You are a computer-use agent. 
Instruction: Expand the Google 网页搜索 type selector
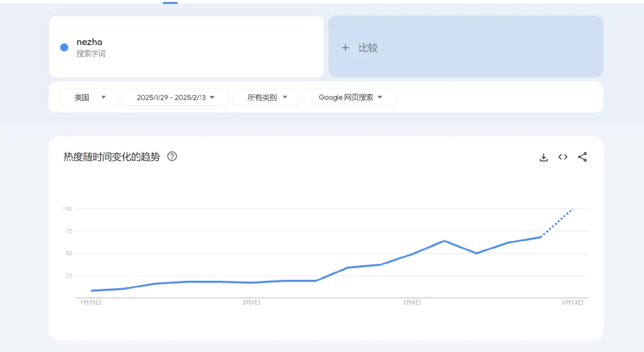350,97
